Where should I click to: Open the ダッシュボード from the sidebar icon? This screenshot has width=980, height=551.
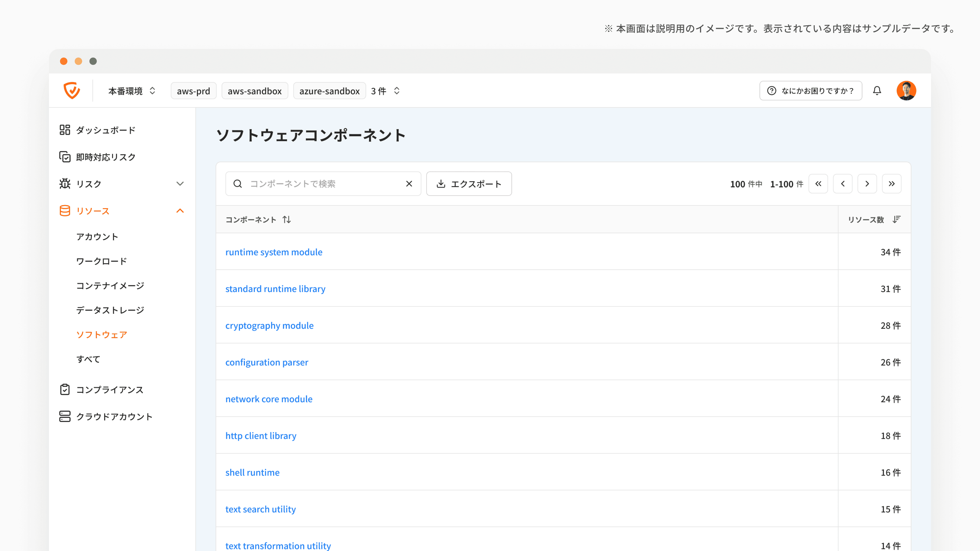[65, 130]
